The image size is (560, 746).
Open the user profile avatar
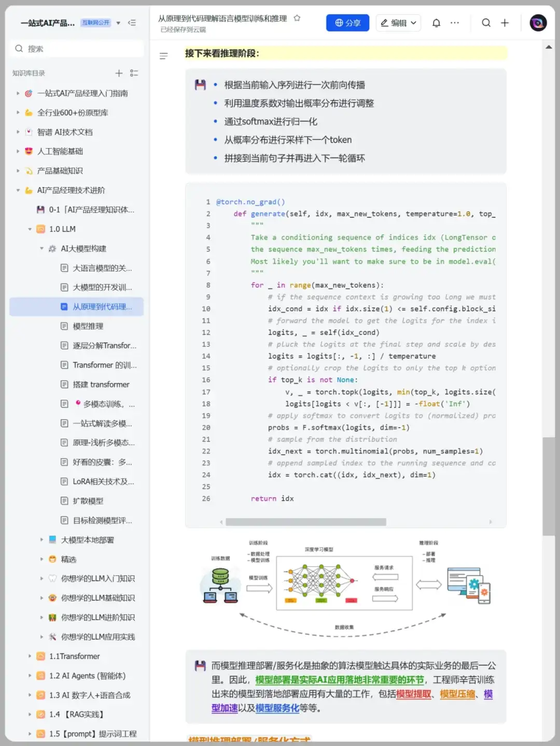538,23
